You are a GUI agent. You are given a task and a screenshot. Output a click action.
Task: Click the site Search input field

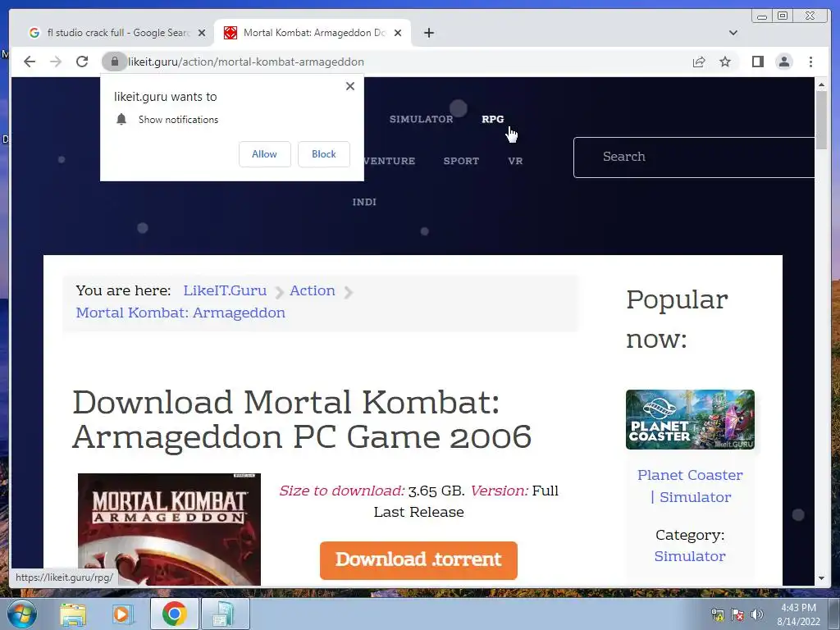tap(694, 157)
